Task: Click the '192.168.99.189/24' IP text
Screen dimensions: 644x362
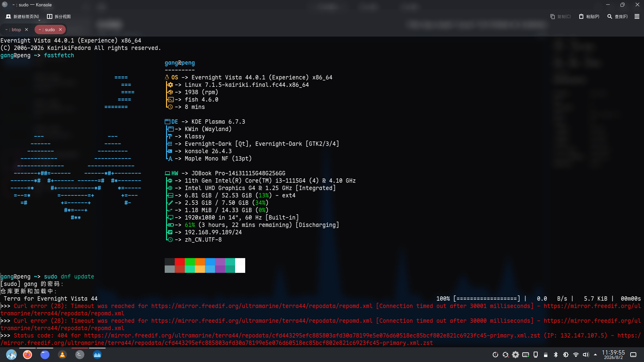Action: (213, 232)
